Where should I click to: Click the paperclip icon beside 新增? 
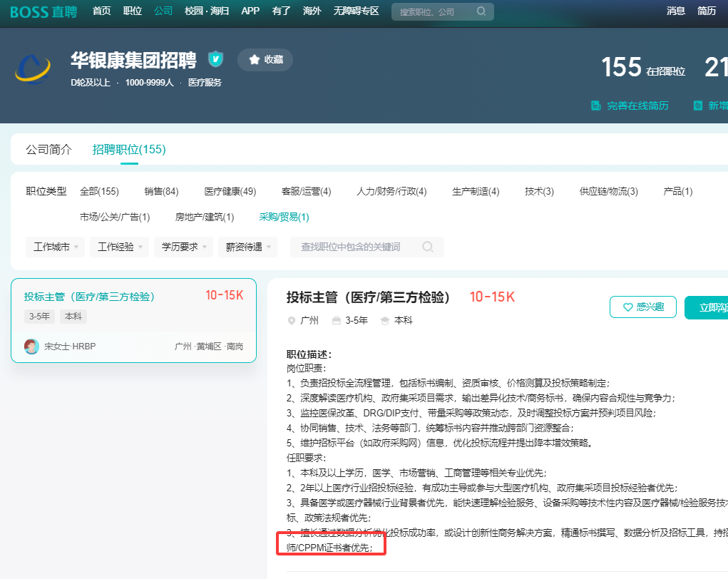(697, 105)
